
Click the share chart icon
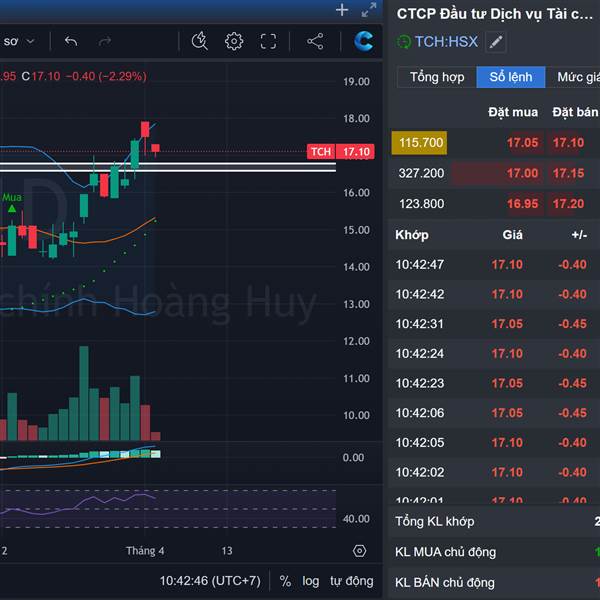tap(315, 41)
